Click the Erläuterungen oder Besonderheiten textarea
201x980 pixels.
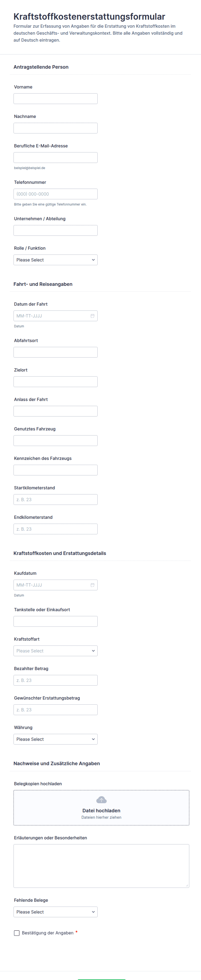click(101, 866)
